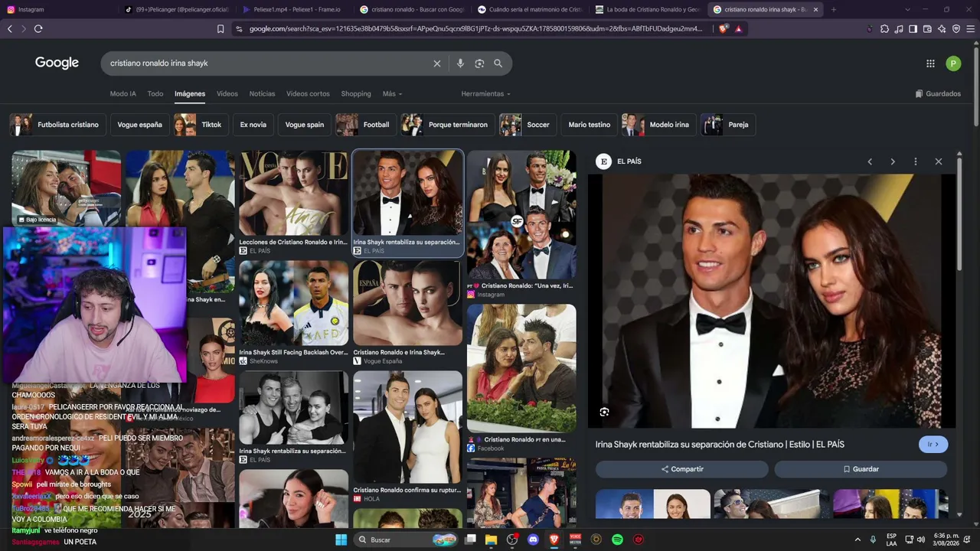The height and width of the screenshot is (551, 980).
Task: Filter images by Vogue españa chip
Action: point(139,125)
